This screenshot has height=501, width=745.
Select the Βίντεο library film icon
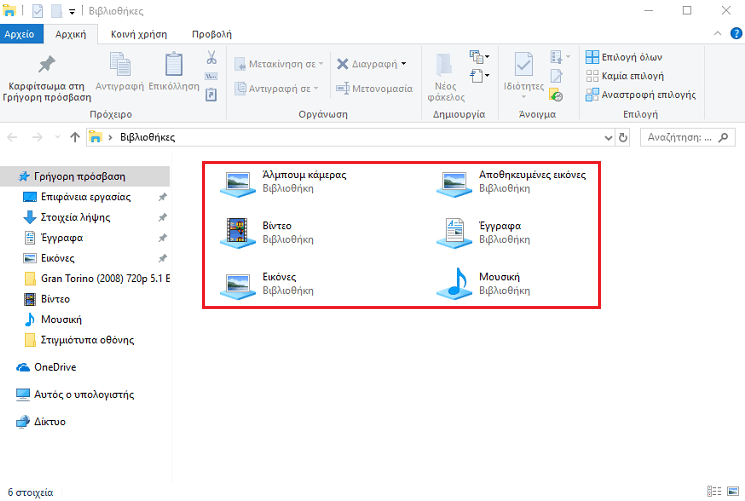(238, 233)
